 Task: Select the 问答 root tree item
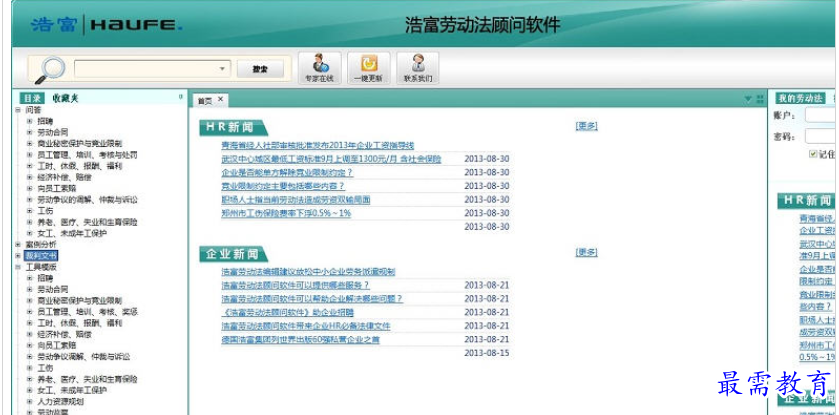coord(33,110)
